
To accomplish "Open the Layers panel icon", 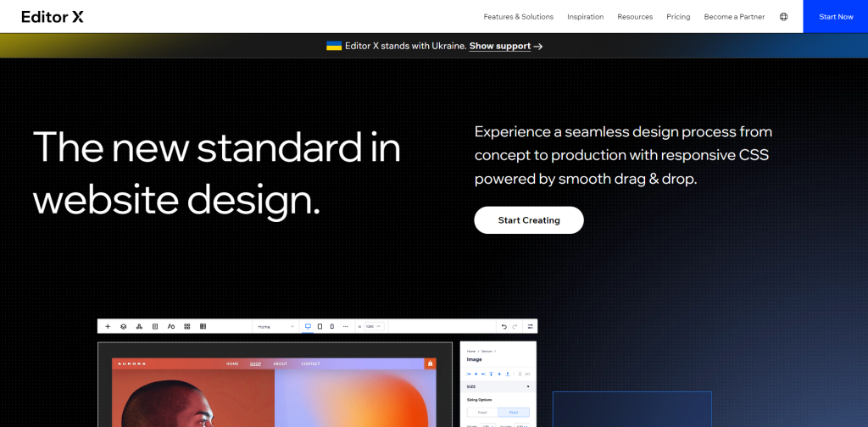I will pyautogui.click(x=124, y=326).
